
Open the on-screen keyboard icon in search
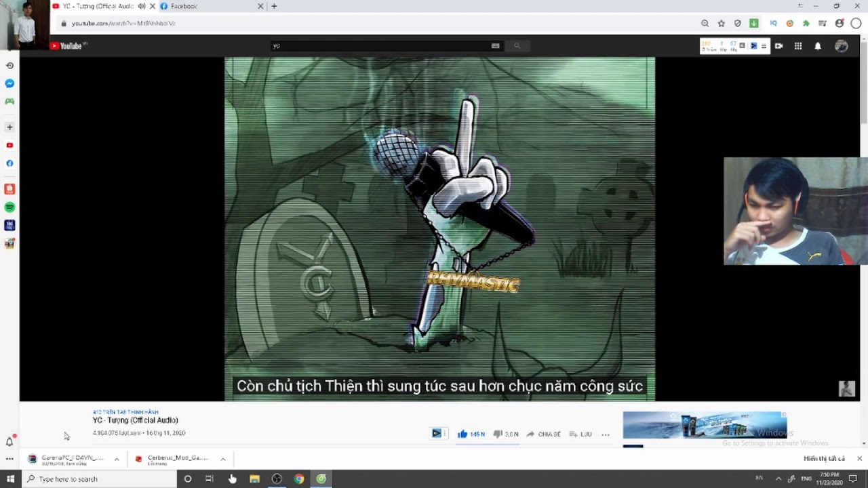point(496,46)
